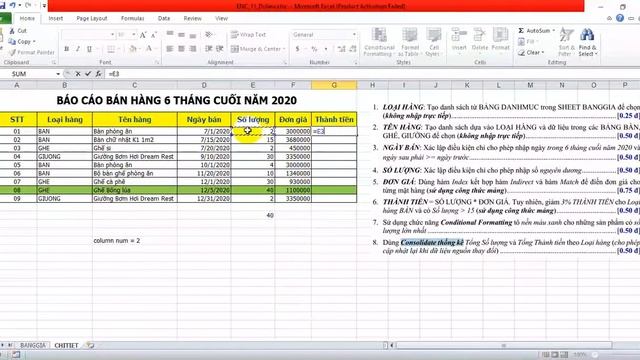
Task: Open Find & Select menu
Action: (587, 42)
